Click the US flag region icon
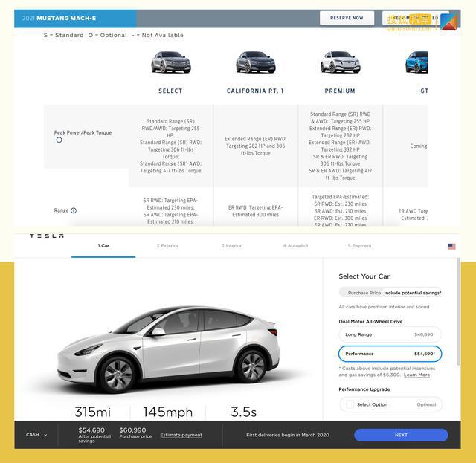476x463 pixels. coord(451,247)
